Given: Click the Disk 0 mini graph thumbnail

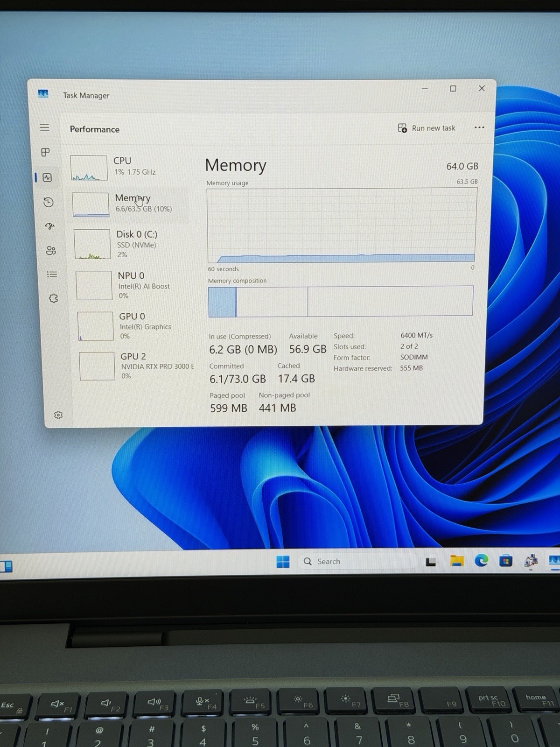Looking at the screenshot, I should tap(92, 244).
